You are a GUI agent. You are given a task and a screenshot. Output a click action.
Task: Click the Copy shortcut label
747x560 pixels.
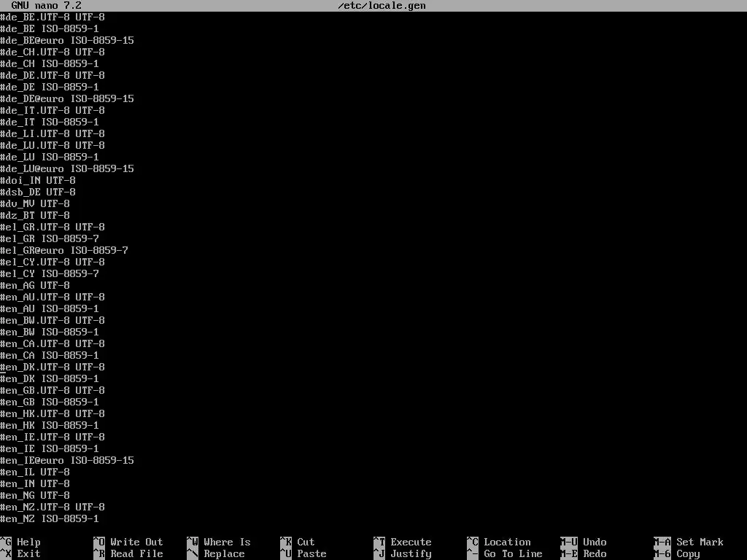coord(688,554)
